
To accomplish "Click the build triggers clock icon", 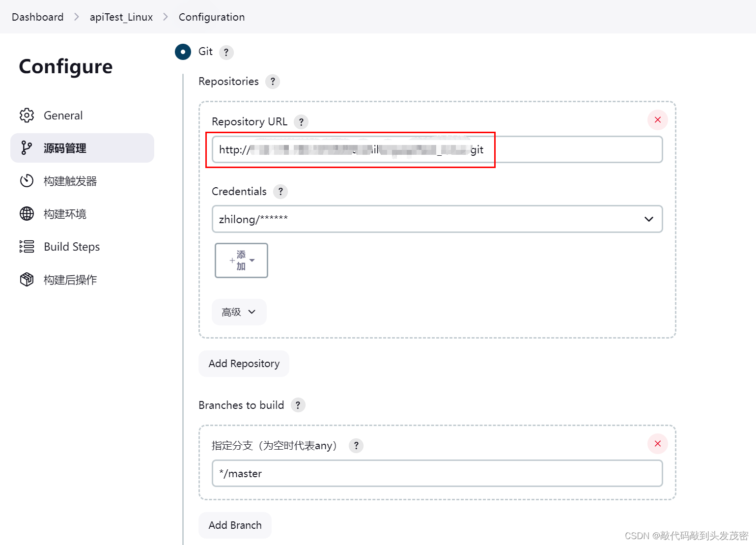I will [x=27, y=181].
